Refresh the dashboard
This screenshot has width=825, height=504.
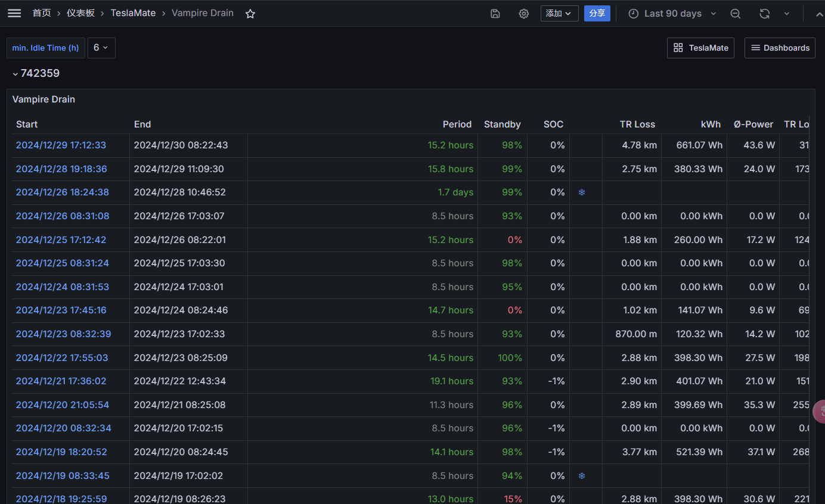pyautogui.click(x=765, y=14)
